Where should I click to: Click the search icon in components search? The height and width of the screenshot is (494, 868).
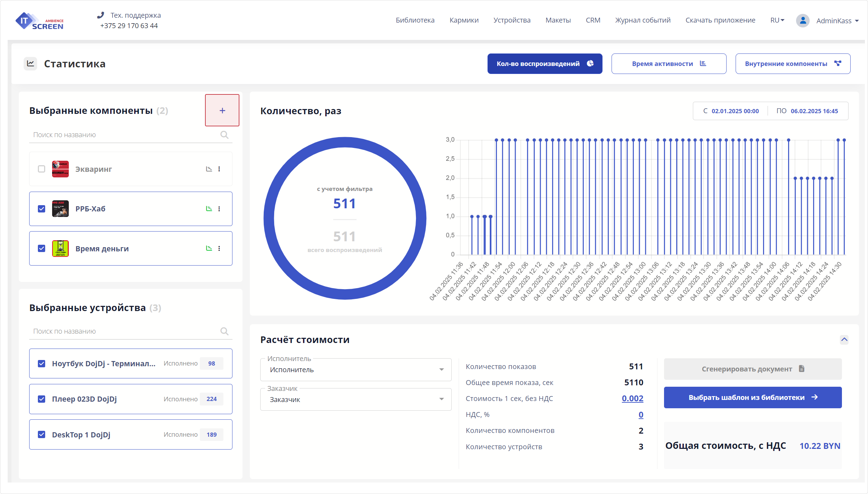[x=224, y=135]
